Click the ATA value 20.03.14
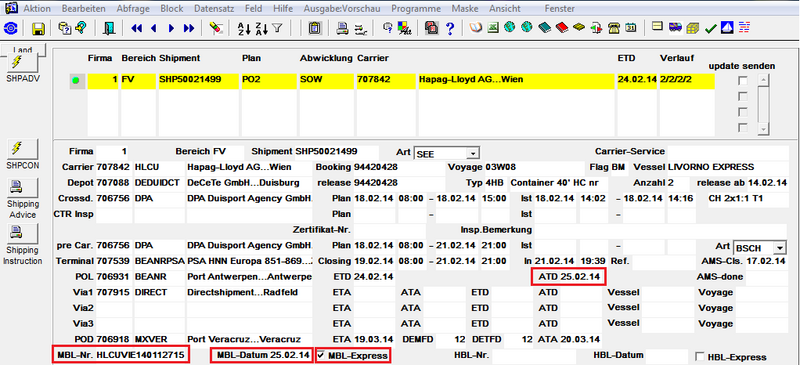This screenshot has height=365, width=800. point(580,339)
